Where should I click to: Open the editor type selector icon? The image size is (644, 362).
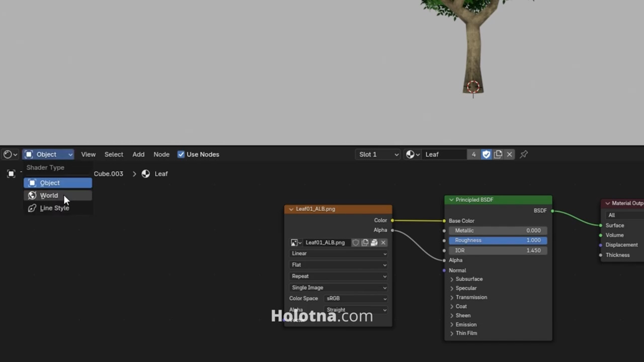(10, 154)
